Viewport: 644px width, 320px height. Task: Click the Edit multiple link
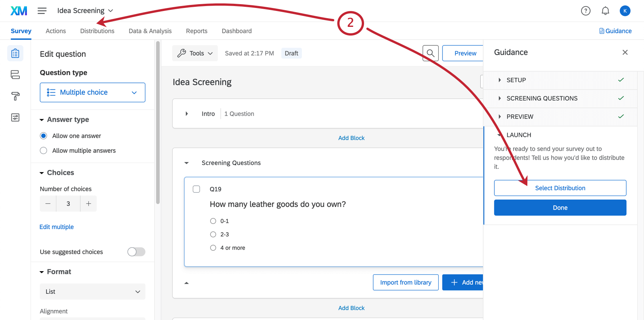coord(56,227)
